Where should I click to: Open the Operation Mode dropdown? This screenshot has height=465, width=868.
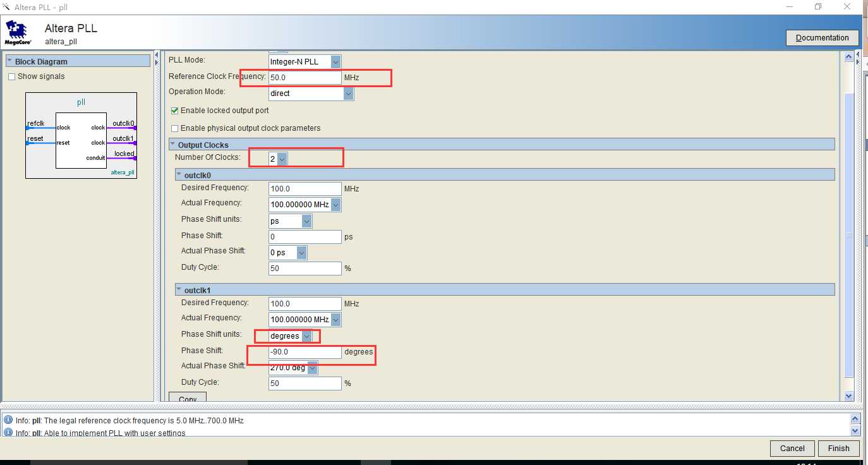(x=348, y=94)
